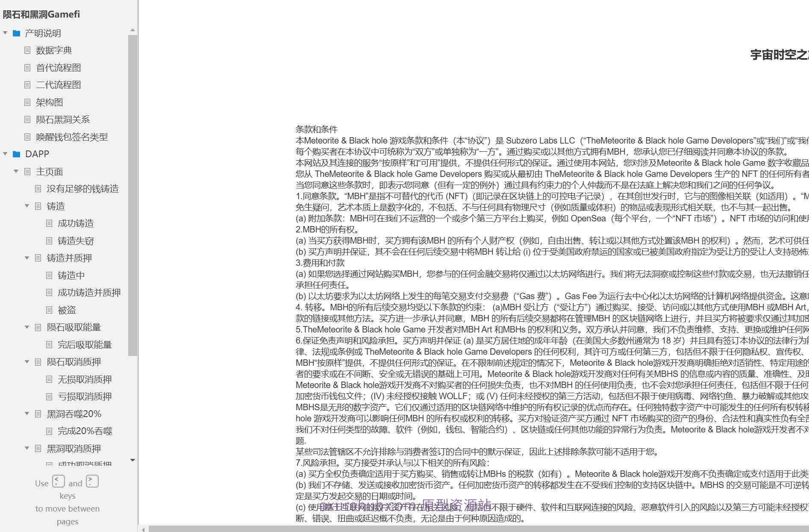The width and height of the screenshot is (809, 532).
Task: Click the horizontal scrollbar left arrow
Action: [143, 529]
